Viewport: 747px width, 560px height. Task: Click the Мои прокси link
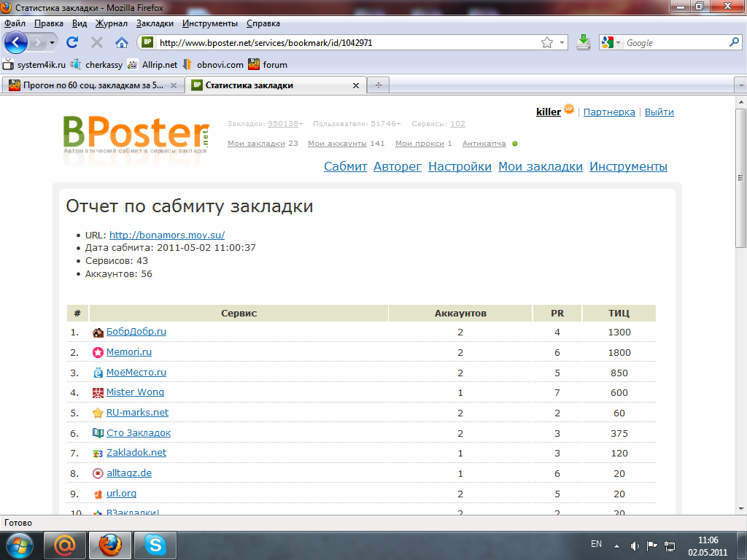(419, 144)
